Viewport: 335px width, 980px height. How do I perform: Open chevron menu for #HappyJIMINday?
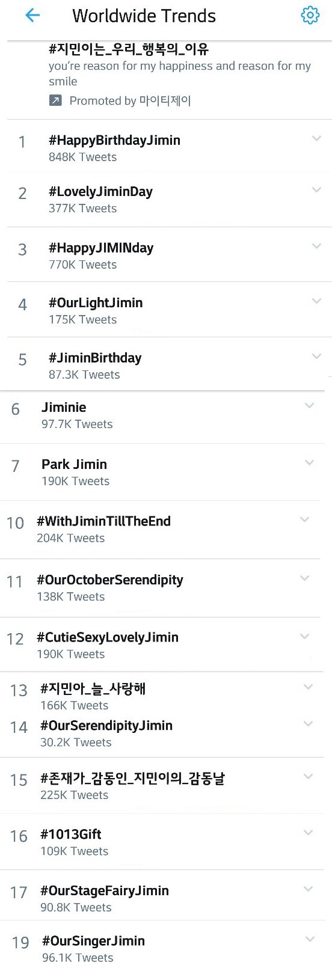(316, 246)
